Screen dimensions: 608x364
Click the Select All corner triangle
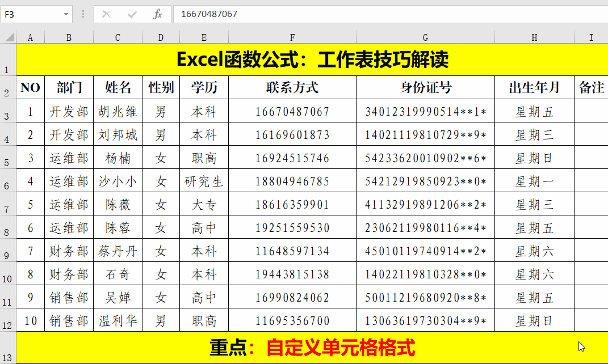tap(9, 37)
